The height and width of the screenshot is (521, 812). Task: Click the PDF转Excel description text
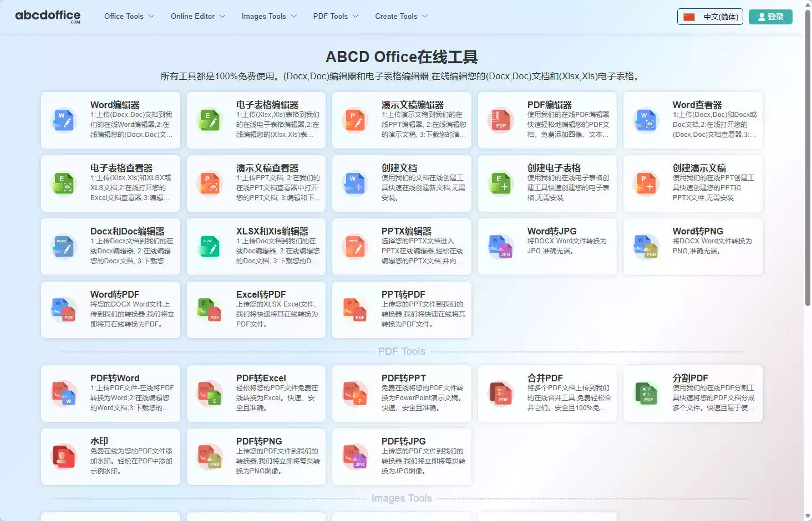[x=277, y=398]
